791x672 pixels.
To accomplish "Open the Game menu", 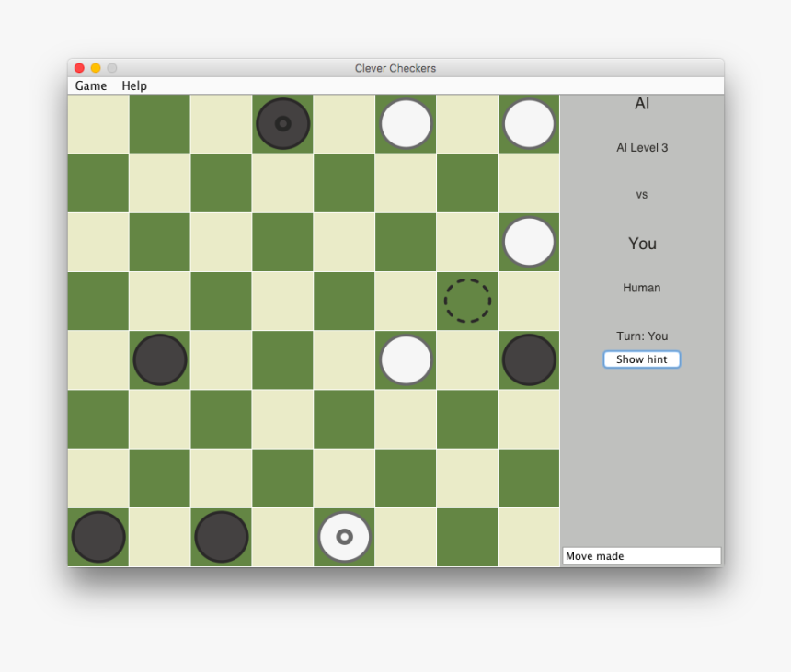I will coord(91,85).
